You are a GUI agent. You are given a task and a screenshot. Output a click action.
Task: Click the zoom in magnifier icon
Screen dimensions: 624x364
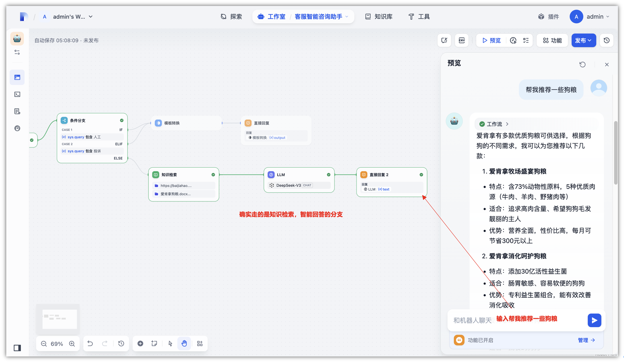72,344
